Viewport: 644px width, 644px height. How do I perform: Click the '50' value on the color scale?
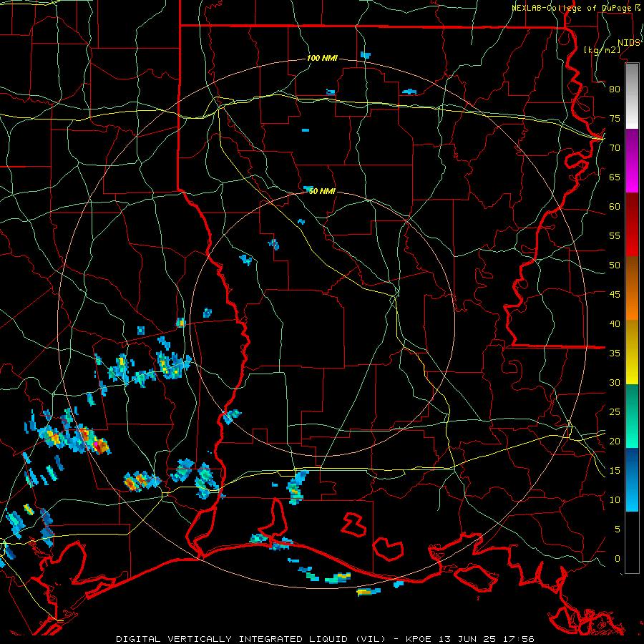615,265
